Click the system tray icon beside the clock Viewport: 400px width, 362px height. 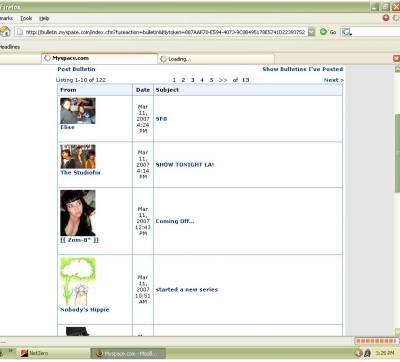pyautogui.click(x=367, y=353)
